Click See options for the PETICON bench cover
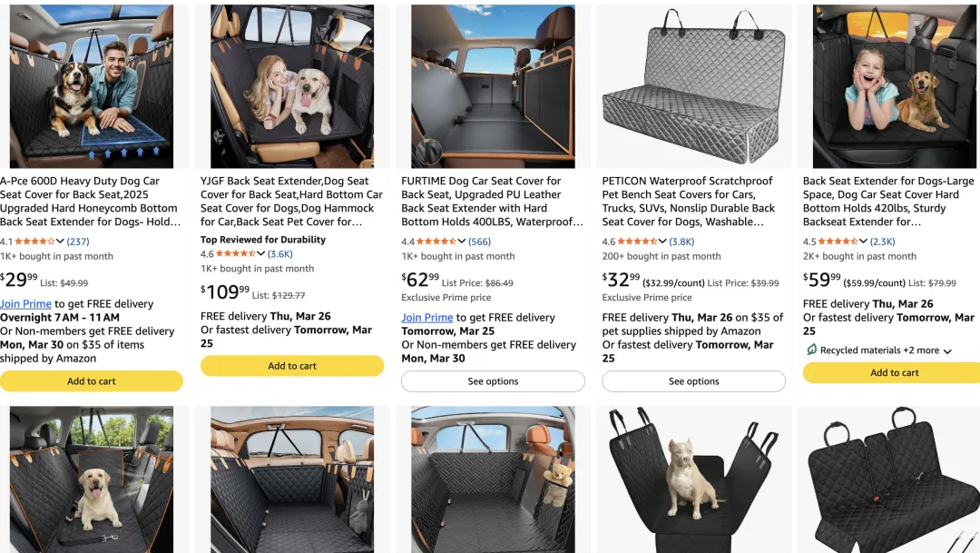 [693, 381]
